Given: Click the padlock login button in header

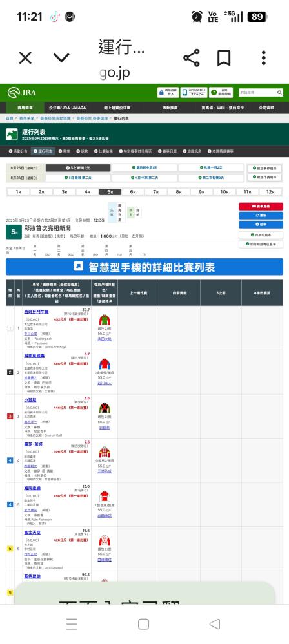Looking at the screenshot, I should (168, 92).
